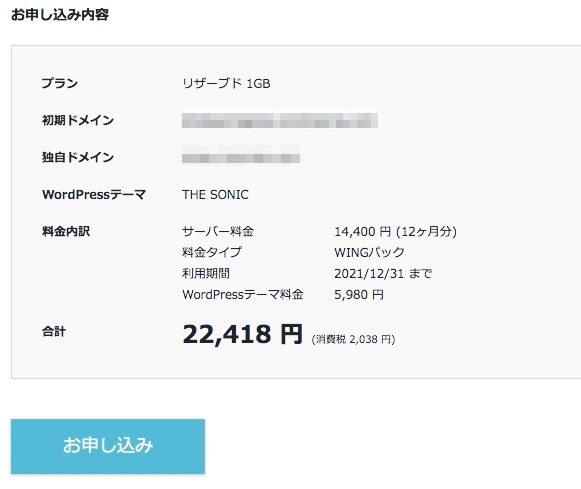Viewport: 581px width, 489px height.
Task: Select the お申し込み内容 heading text
Action: (60, 15)
